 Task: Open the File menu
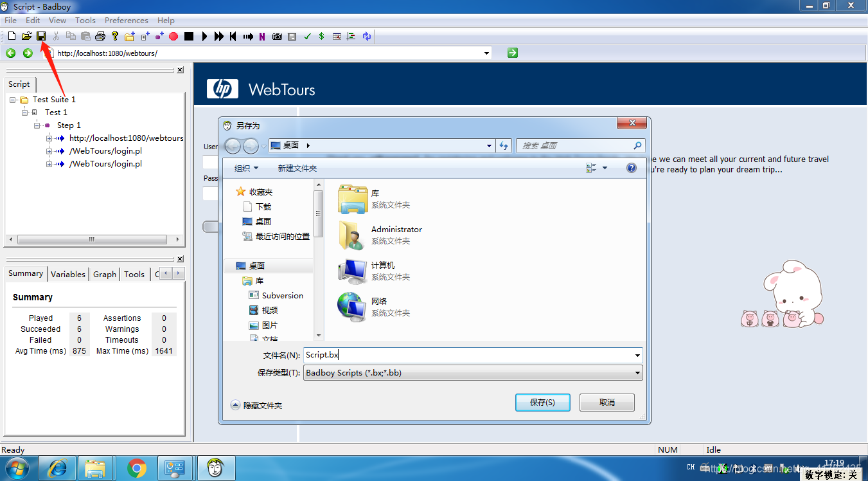(10, 20)
